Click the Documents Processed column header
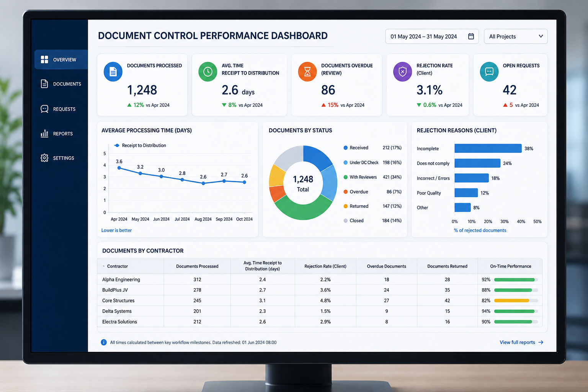 [197, 266]
